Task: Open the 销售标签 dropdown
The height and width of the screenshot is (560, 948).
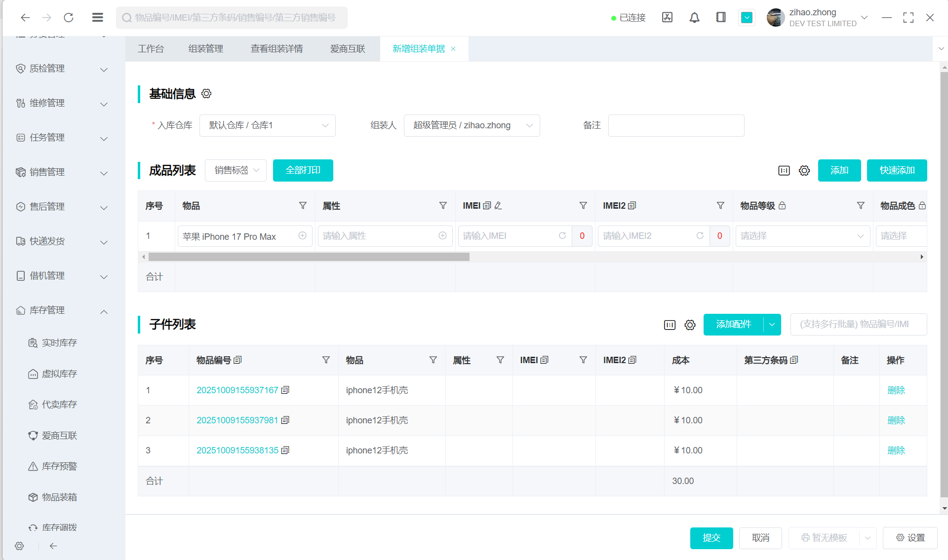Action: [x=236, y=170]
